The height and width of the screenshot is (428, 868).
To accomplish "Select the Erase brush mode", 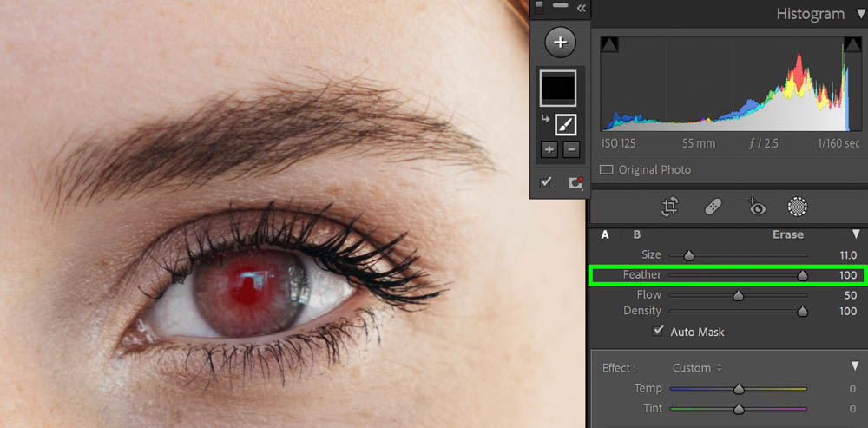I will pos(788,234).
